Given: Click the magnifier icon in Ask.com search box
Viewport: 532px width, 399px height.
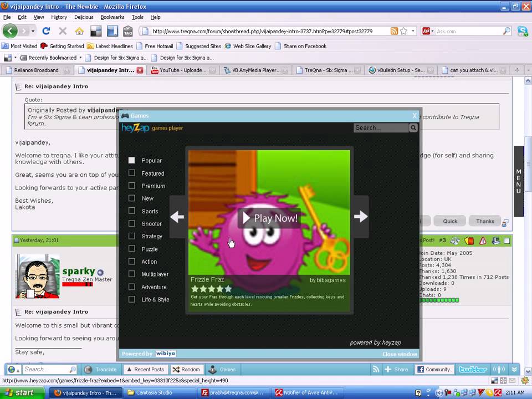Looking at the screenshot, I should coord(506,31).
